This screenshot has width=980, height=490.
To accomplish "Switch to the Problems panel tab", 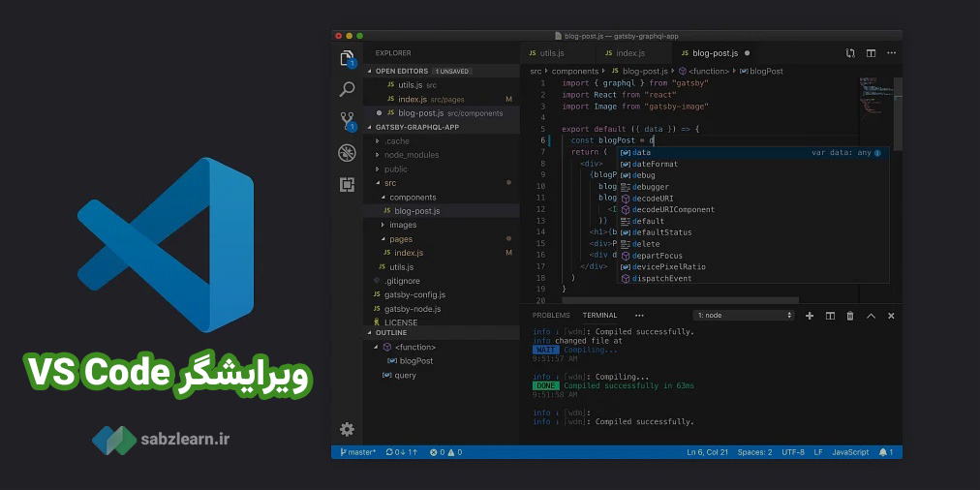I will click(x=551, y=316).
